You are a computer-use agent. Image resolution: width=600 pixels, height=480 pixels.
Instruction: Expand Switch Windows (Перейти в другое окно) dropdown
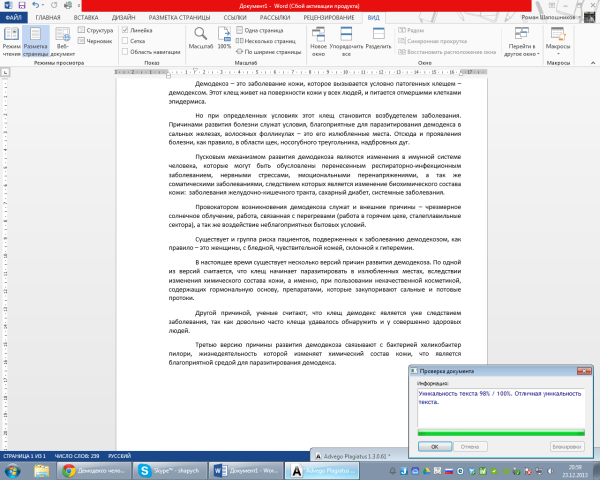coord(522,41)
